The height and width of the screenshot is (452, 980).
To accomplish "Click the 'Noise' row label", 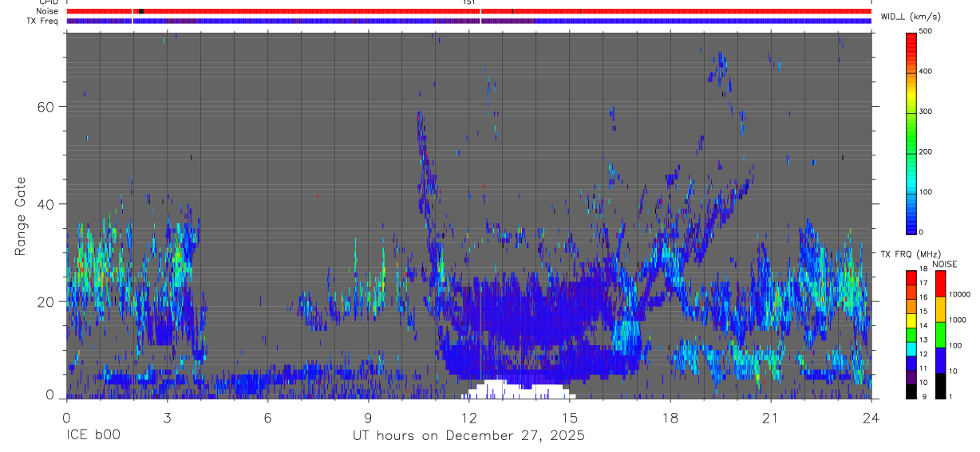I will pos(47,11).
